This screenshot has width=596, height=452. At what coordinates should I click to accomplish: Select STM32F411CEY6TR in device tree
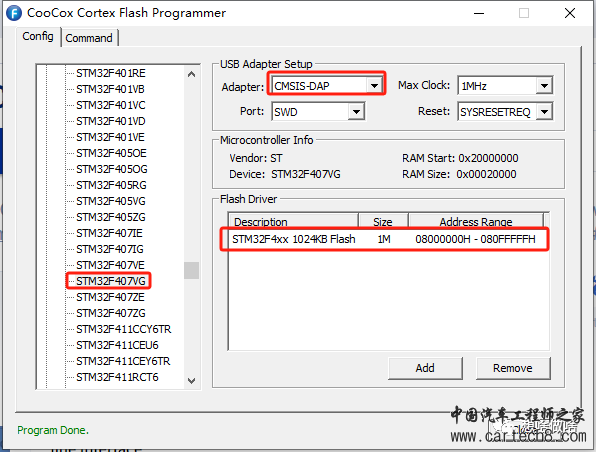pos(123,361)
